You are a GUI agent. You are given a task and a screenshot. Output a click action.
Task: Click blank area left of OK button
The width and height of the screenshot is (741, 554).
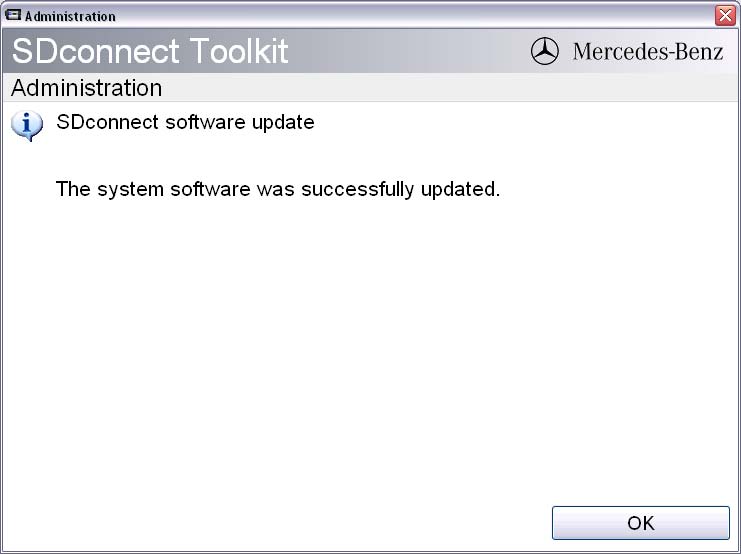(300, 523)
